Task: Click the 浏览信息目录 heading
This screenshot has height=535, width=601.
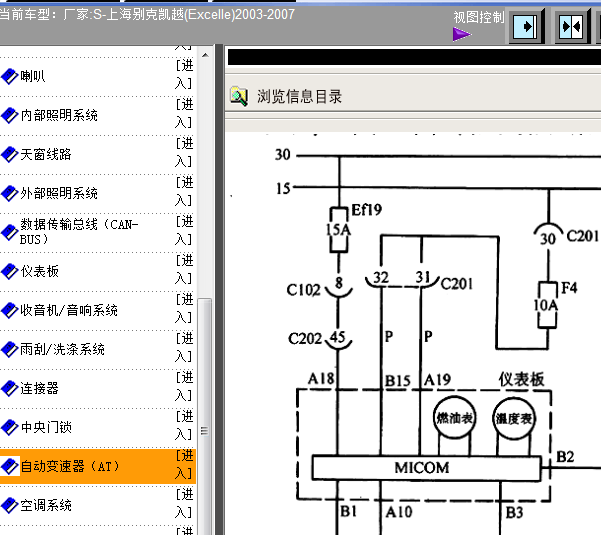Action: click(299, 97)
